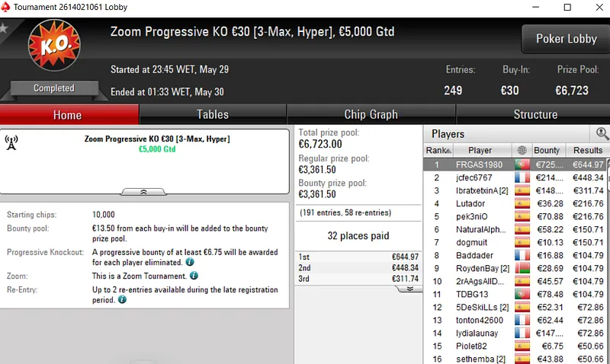Click the Poker Lobby button
This screenshot has width=610, height=364.
point(566,39)
